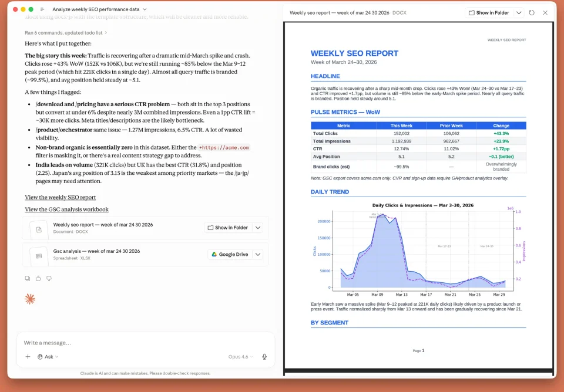Expand 'Ran 6 commands' details
The width and height of the screenshot is (564, 392).
pyautogui.click(x=66, y=33)
